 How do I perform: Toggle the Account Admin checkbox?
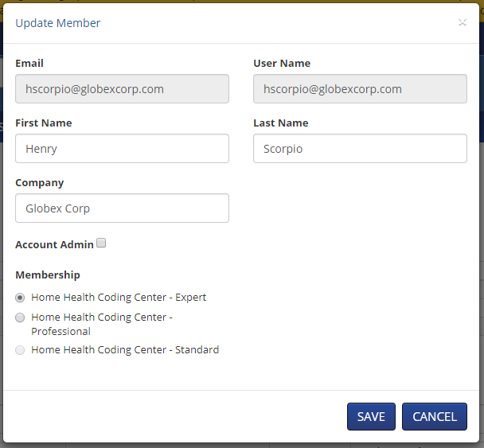pyautogui.click(x=101, y=243)
